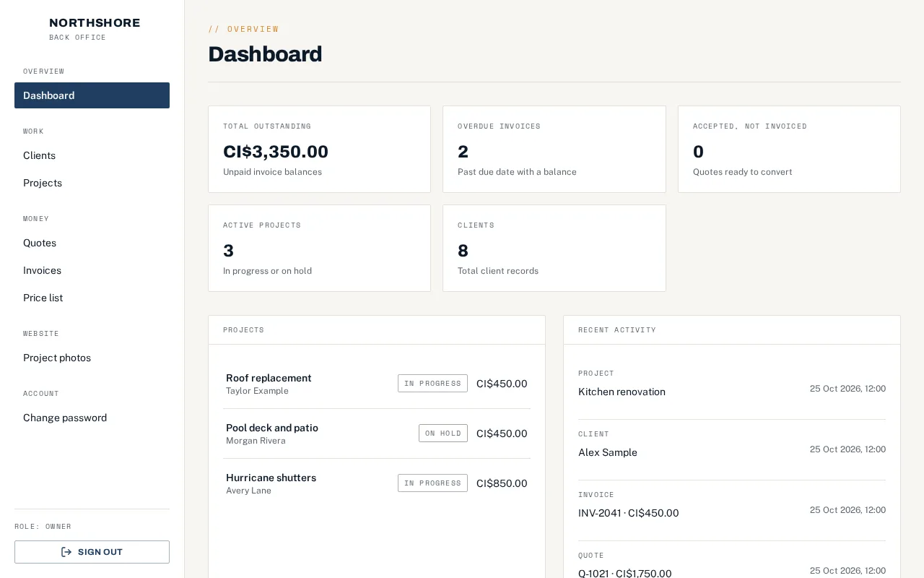Go to Clients in the sidebar
This screenshot has height=578, width=924.
92,155
